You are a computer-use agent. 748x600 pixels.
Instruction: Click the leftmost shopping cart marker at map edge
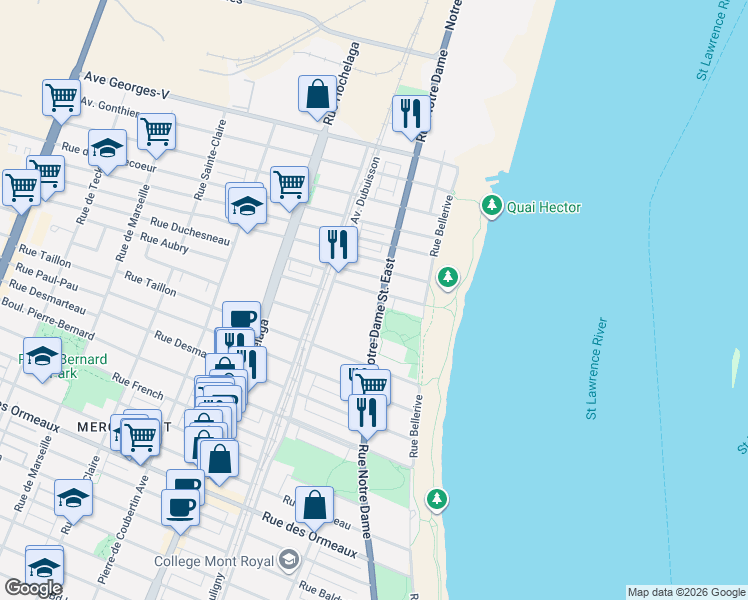pos(21,188)
